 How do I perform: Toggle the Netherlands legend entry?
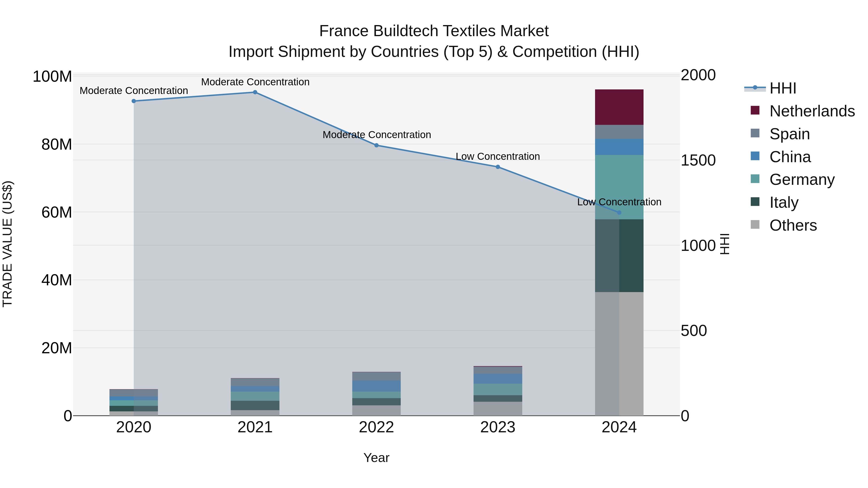pos(803,111)
